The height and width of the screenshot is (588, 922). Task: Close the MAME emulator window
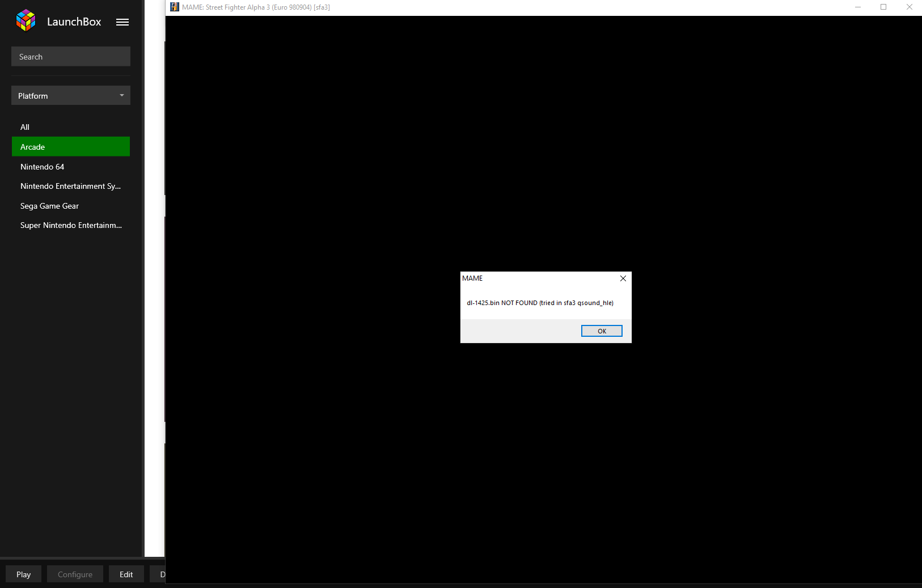[x=910, y=7]
